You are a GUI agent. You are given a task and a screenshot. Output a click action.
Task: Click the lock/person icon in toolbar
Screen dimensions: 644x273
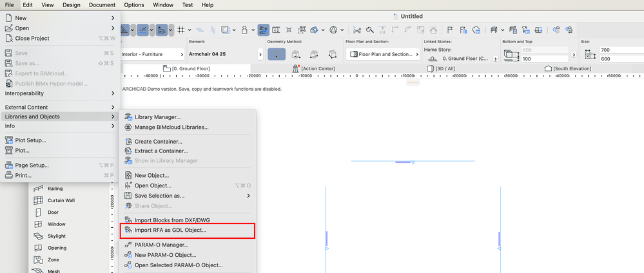tap(244, 30)
